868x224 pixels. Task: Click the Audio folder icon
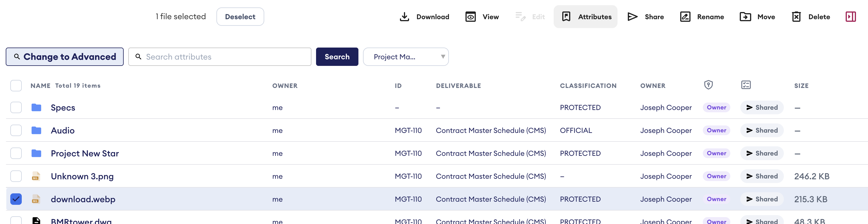click(x=36, y=131)
